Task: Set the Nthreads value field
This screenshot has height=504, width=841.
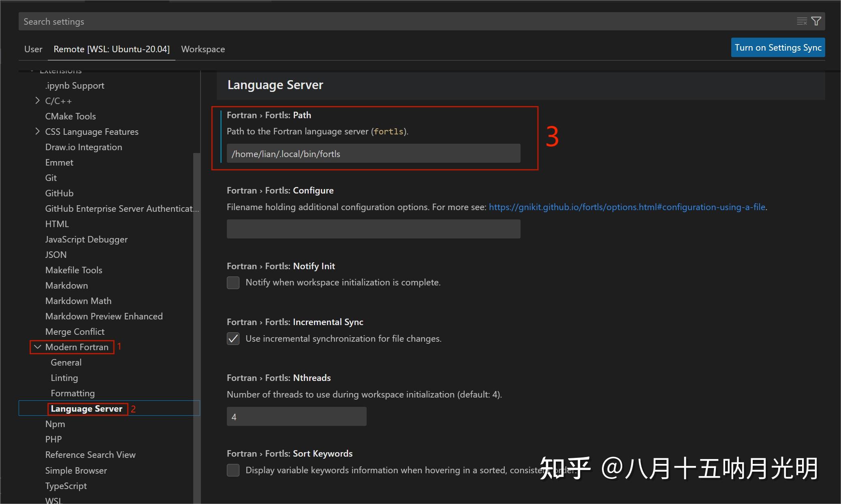Action: 296,416
